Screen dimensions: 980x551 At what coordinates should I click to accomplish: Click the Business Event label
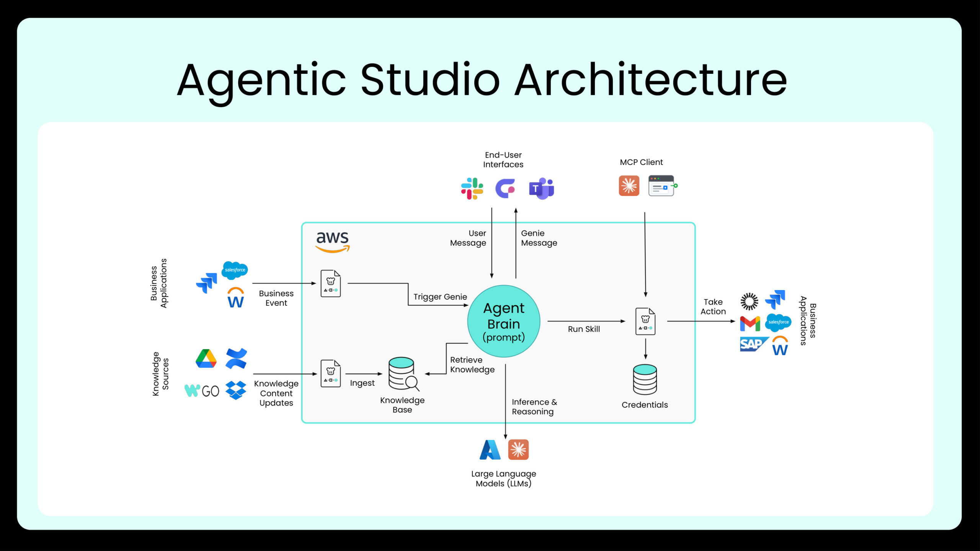[x=276, y=298]
